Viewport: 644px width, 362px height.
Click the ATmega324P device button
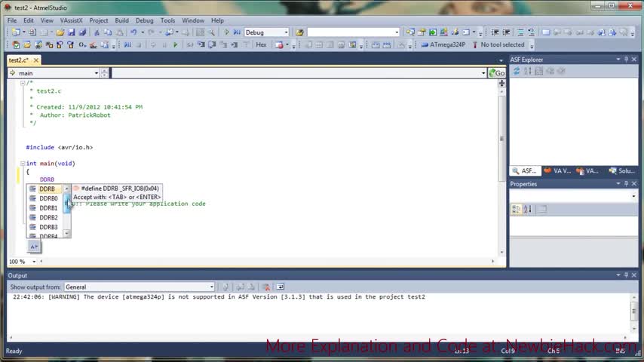443,44
